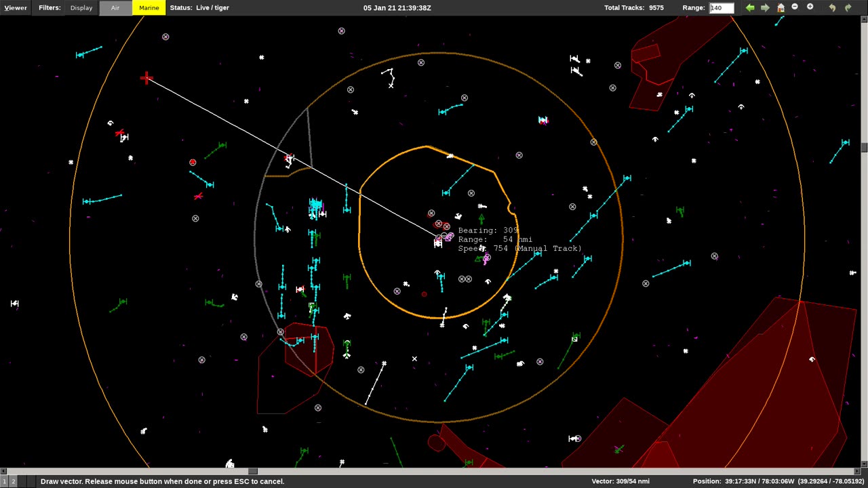Screen dimensions: 868x488
Task: Zoom out with the minus icon
Action: (x=795, y=7)
